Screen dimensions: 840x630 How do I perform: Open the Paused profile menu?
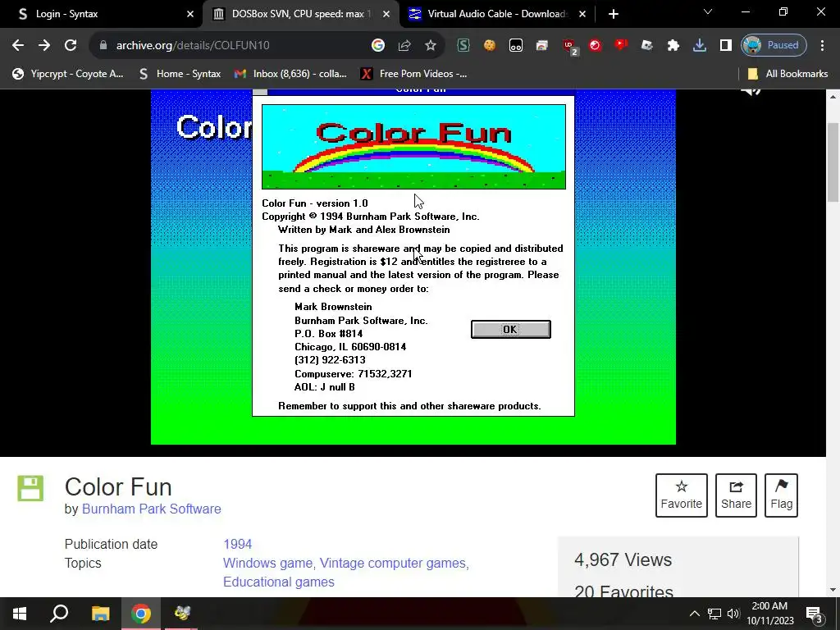tap(774, 46)
